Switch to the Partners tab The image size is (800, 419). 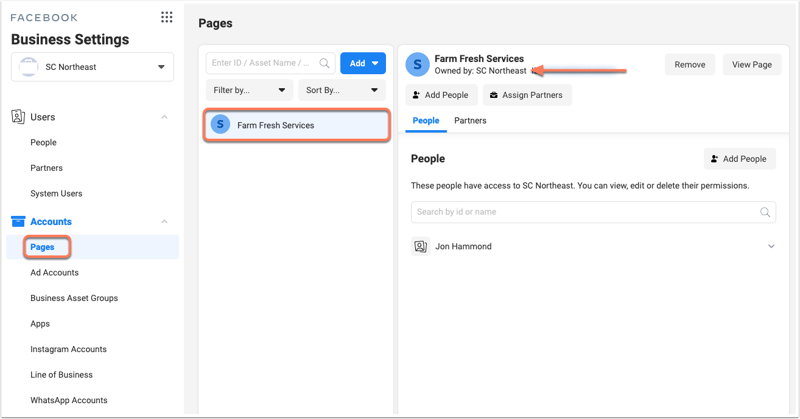click(x=470, y=121)
